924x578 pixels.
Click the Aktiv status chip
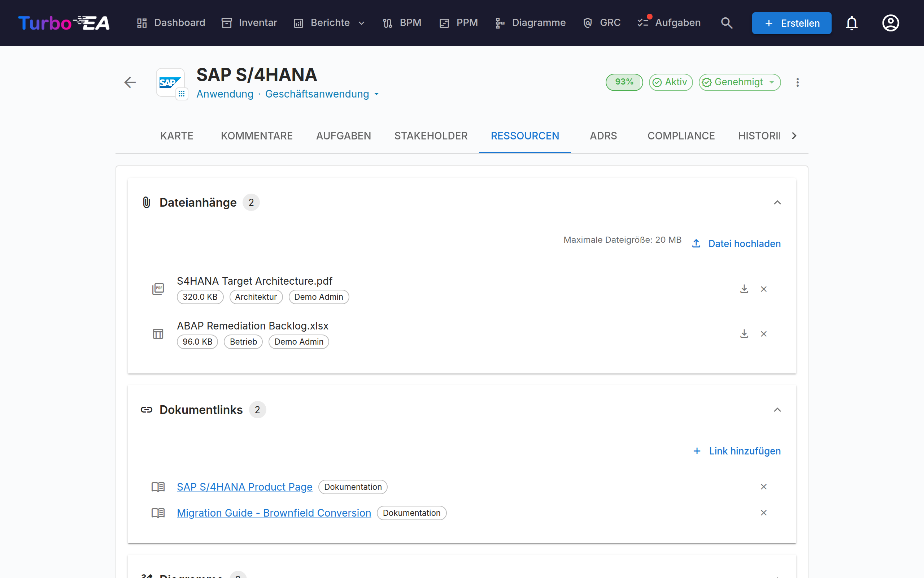[x=671, y=82]
